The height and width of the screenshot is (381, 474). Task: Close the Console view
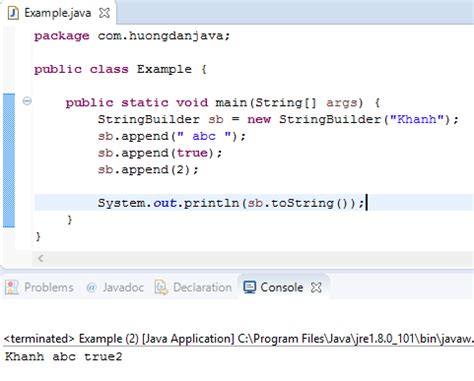(x=316, y=287)
